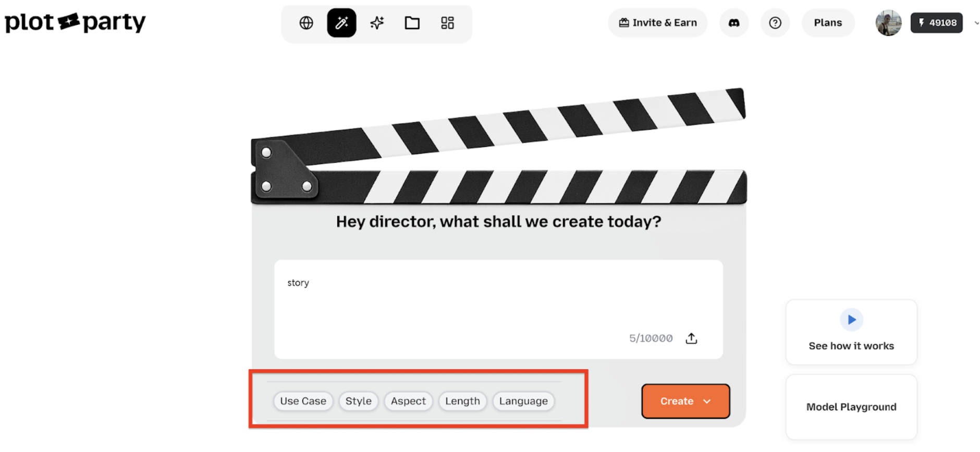Expand the account menu chevron

(x=976, y=23)
